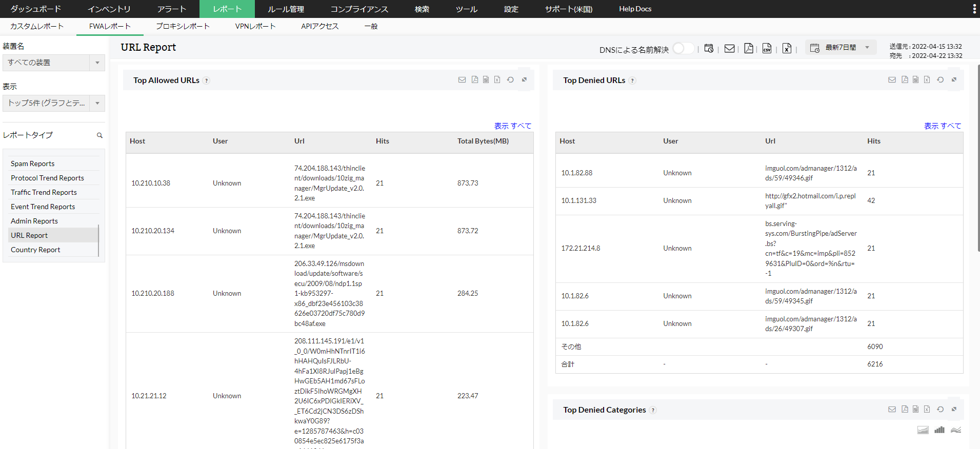Export Top Denied URLs as CSV table

916,80
